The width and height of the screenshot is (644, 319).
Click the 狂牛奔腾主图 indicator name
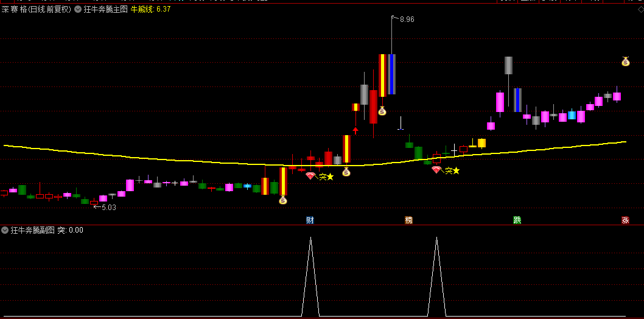[x=105, y=10]
